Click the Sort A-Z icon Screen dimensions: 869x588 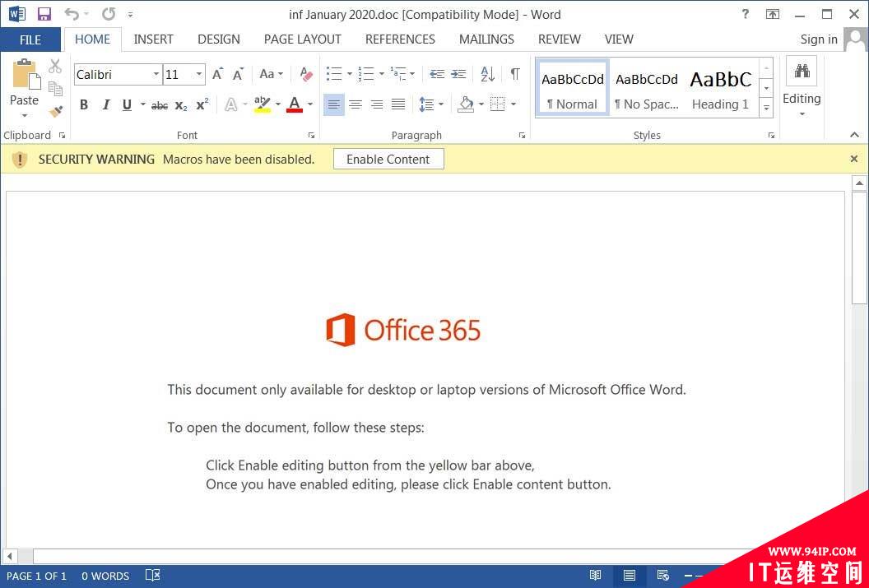point(488,74)
